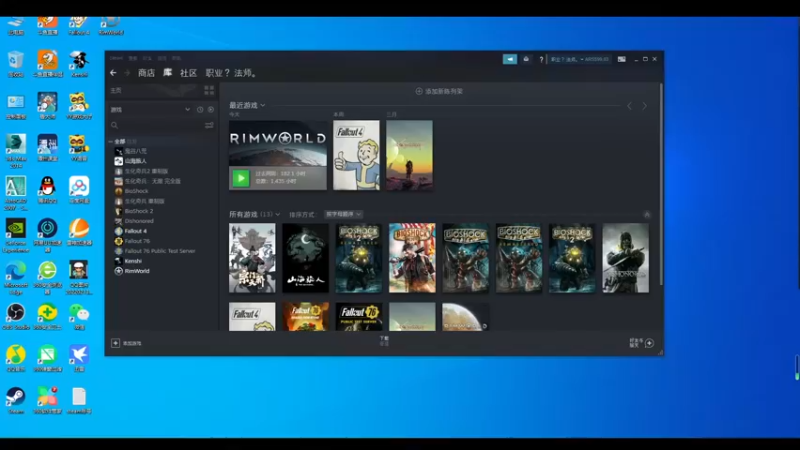Open the OBS Studio desktop shortcut

point(16,316)
